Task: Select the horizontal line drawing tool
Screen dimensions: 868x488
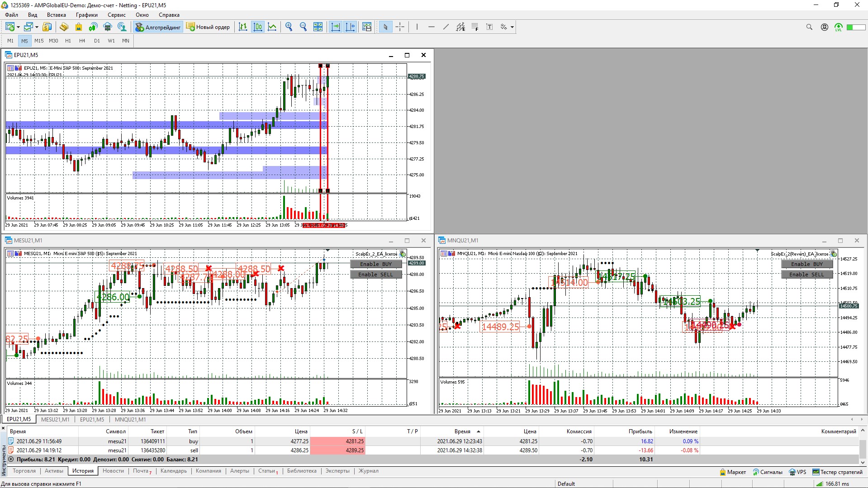Action: click(x=432, y=27)
